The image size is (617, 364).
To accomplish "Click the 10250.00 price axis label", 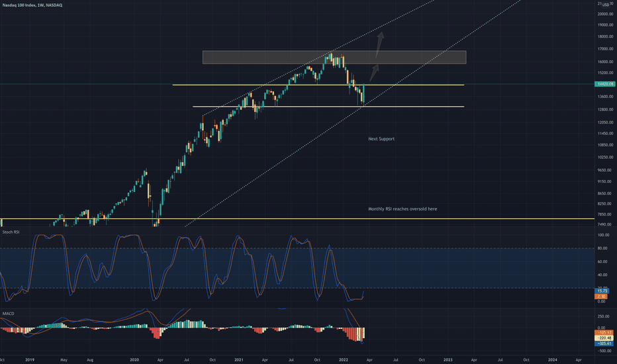I will [x=606, y=158].
